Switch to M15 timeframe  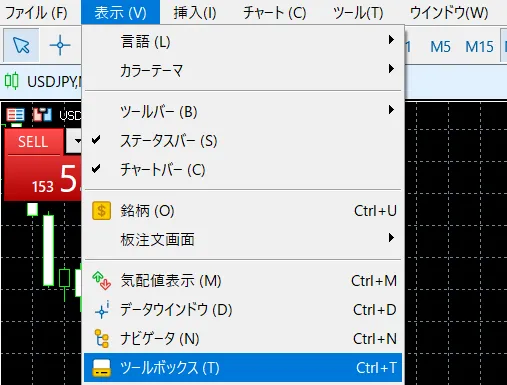(479, 46)
